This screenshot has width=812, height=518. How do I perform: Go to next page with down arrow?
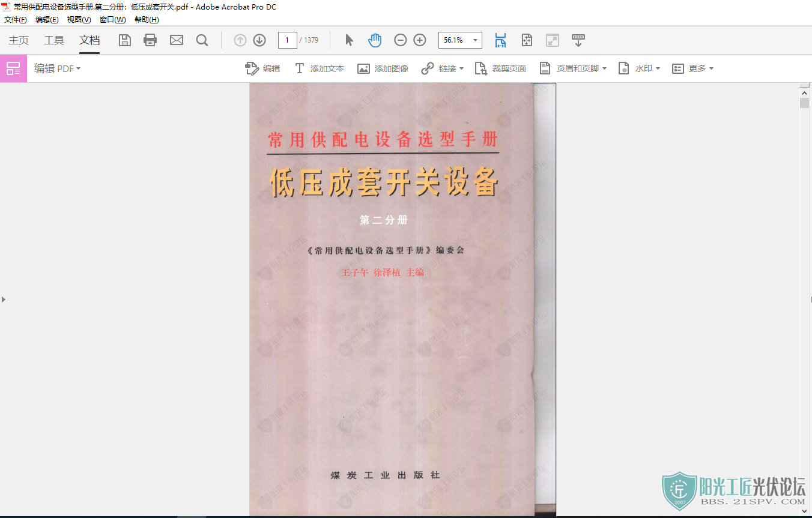[259, 40]
